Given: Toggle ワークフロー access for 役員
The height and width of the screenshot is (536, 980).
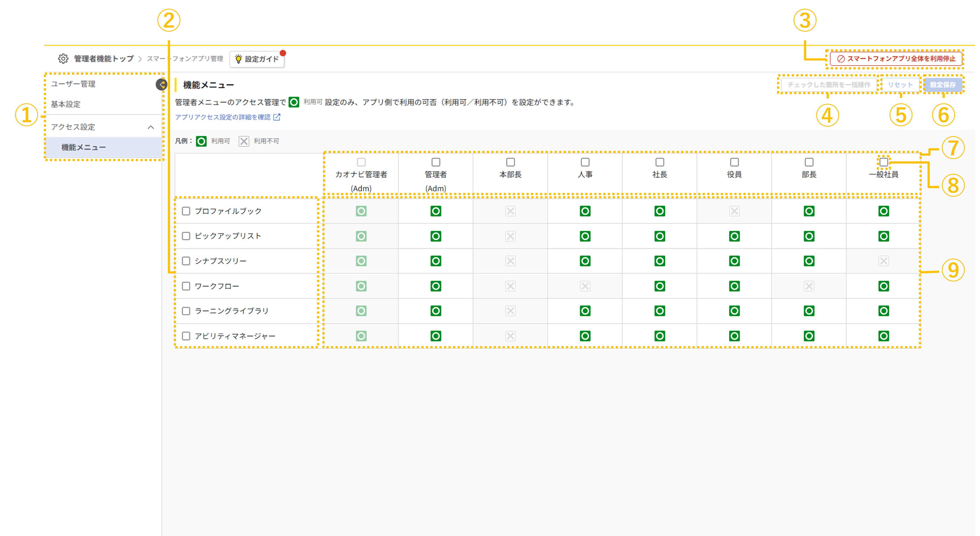Looking at the screenshot, I should (734, 286).
